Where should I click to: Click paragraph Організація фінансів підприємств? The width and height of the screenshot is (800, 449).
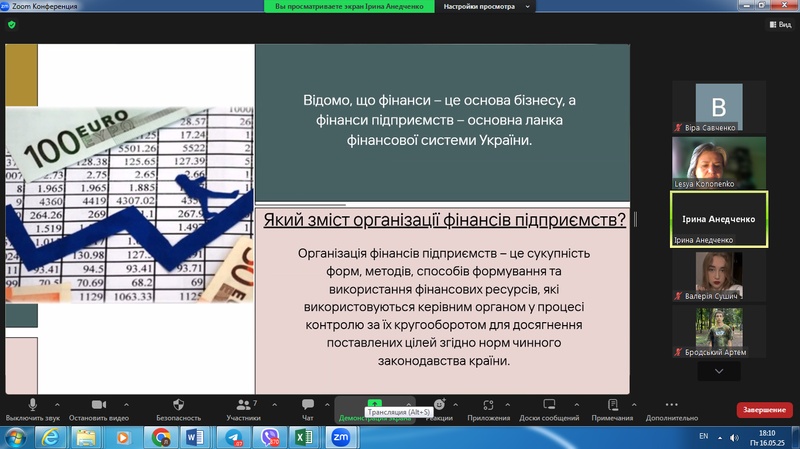(x=444, y=307)
